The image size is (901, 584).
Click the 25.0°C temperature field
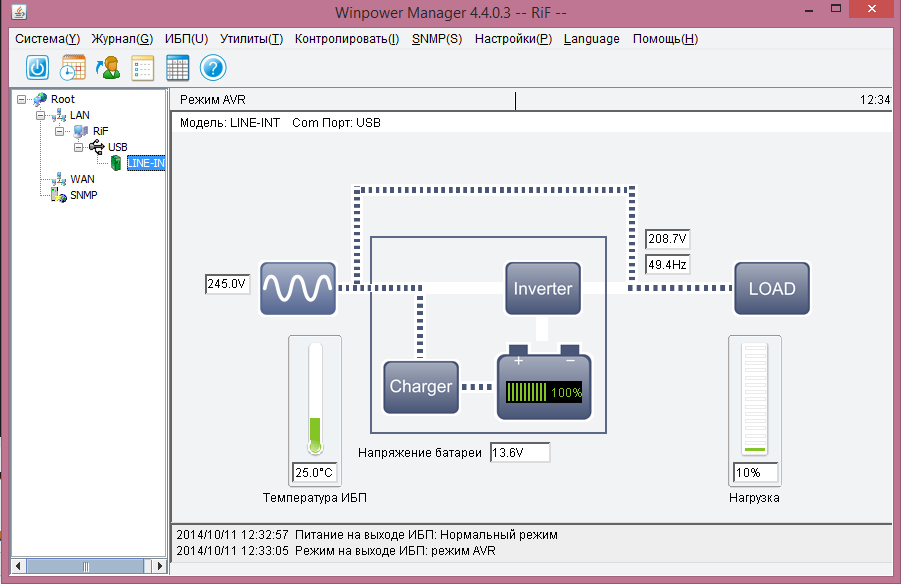pos(314,472)
